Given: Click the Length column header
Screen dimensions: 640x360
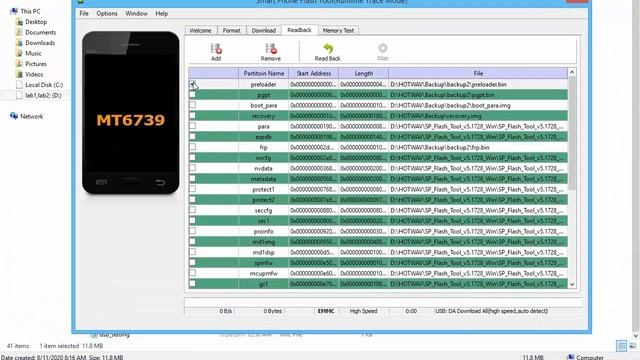Looking at the screenshot, I should [x=364, y=73].
